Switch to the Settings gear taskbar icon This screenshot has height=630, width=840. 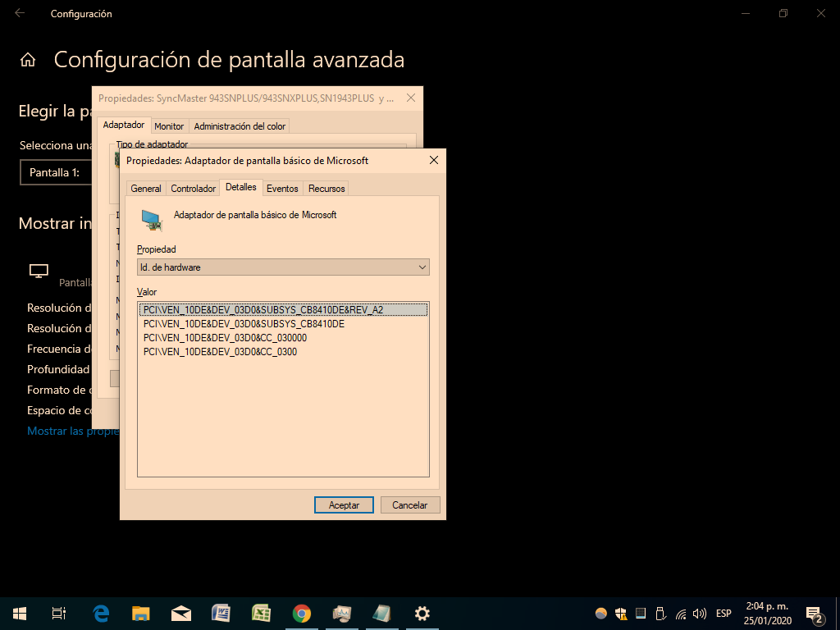[x=422, y=614]
